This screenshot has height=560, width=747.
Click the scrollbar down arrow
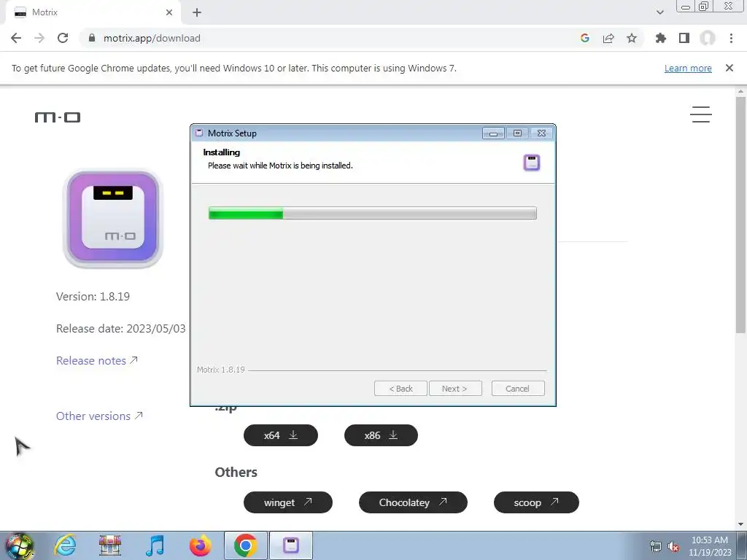pos(740,524)
